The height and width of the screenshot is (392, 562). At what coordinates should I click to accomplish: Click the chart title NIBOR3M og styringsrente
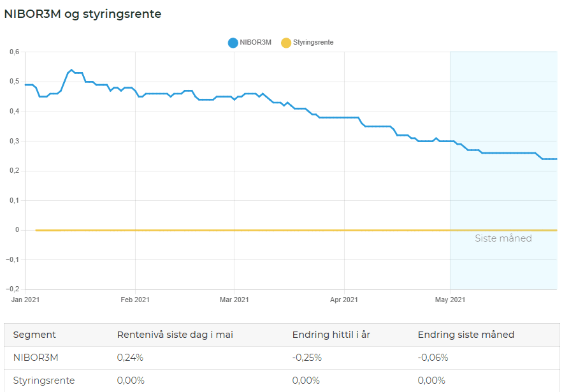[83, 15]
